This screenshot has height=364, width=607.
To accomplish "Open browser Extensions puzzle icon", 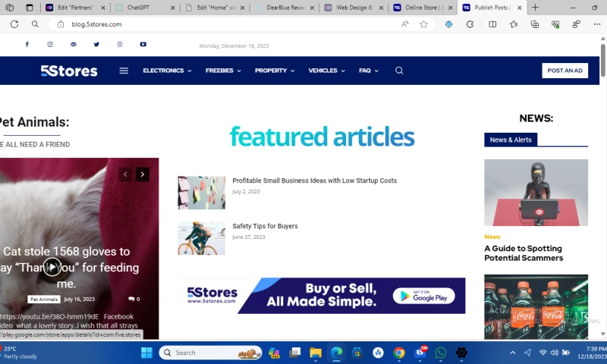I will [470, 24].
